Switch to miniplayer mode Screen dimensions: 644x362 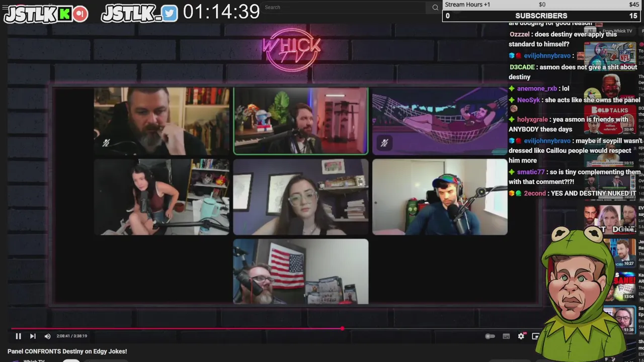(535, 336)
